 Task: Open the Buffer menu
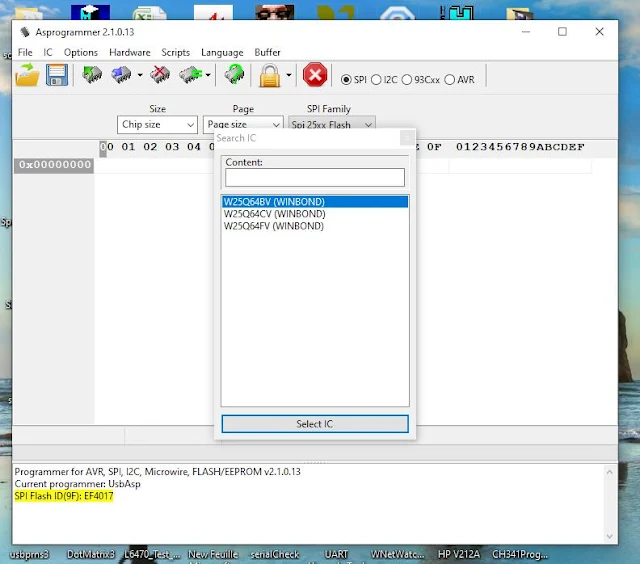[267, 53]
